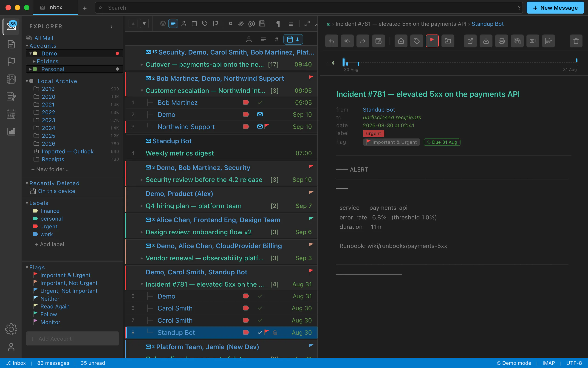
Task: Click the Reply All icon
Action: click(x=347, y=41)
